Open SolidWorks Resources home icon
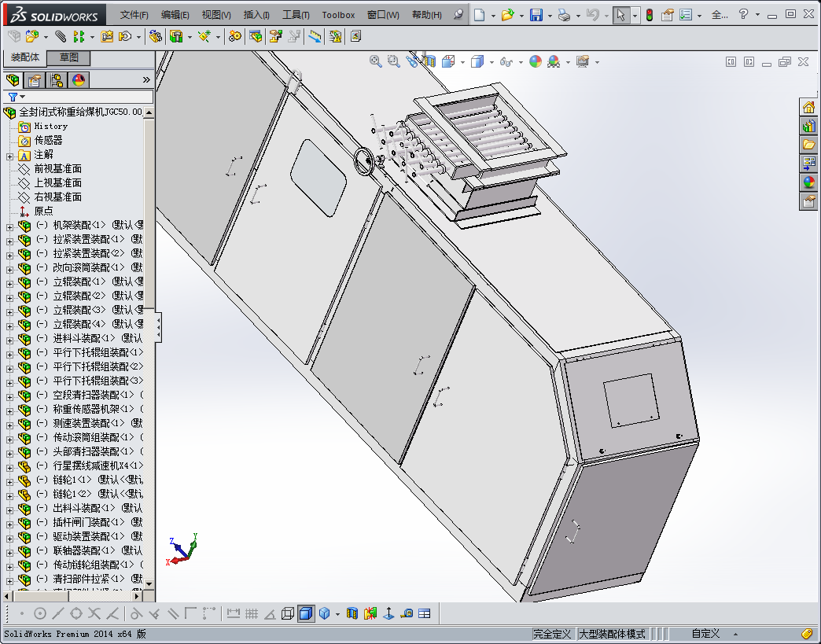This screenshot has width=821, height=644. pos(808,108)
